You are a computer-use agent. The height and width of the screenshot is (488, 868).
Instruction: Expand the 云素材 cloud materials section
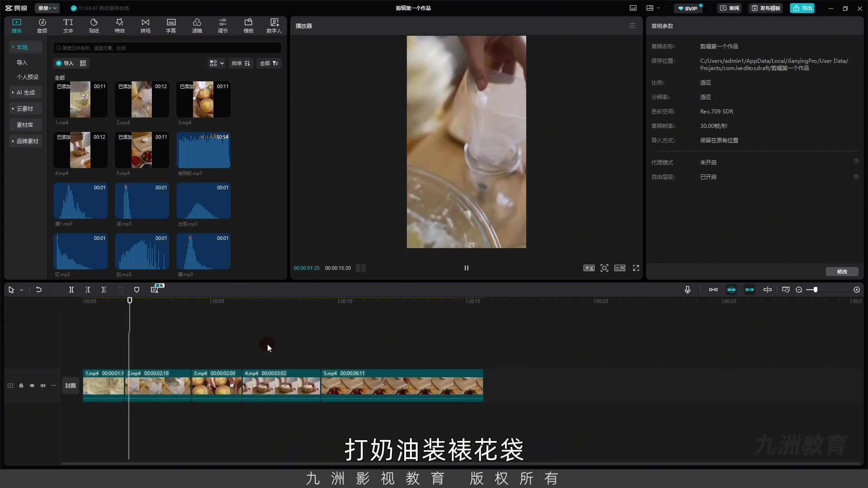26,108
